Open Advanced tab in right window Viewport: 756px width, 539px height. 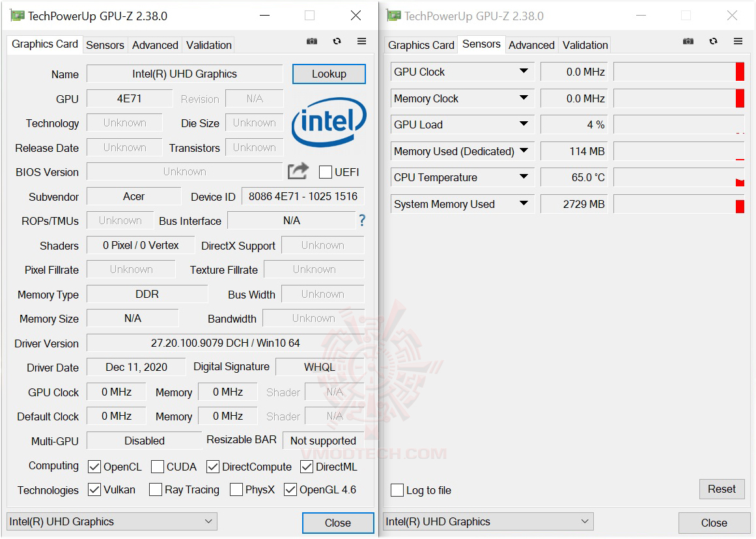coord(531,45)
